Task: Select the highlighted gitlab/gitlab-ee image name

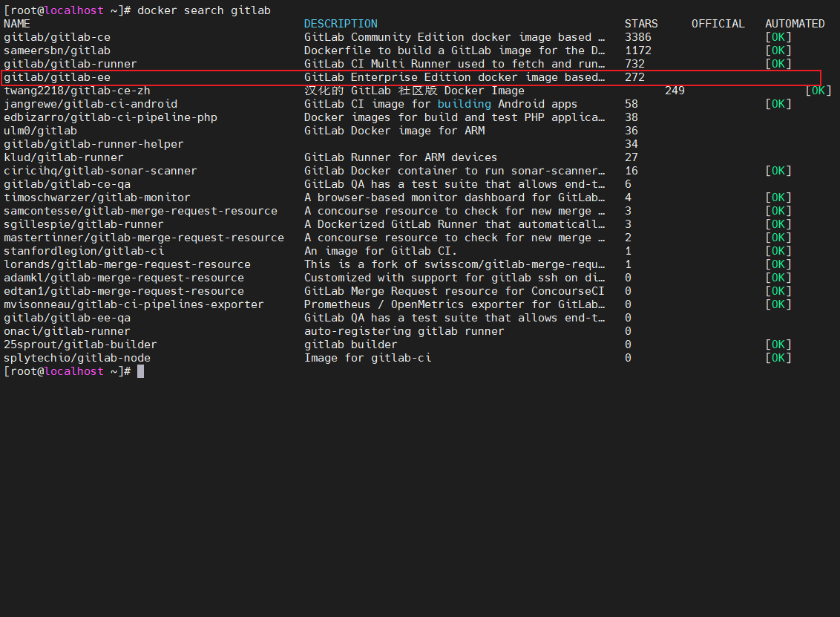Action: [x=57, y=77]
